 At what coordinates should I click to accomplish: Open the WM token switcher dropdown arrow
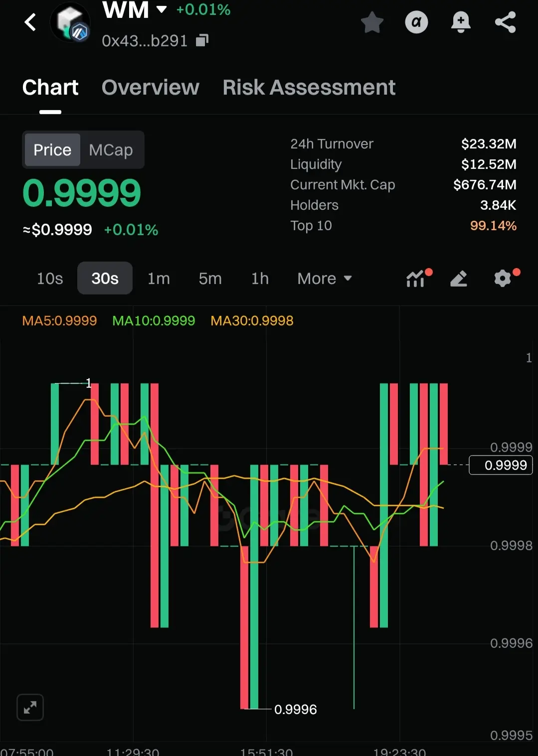click(x=162, y=9)
